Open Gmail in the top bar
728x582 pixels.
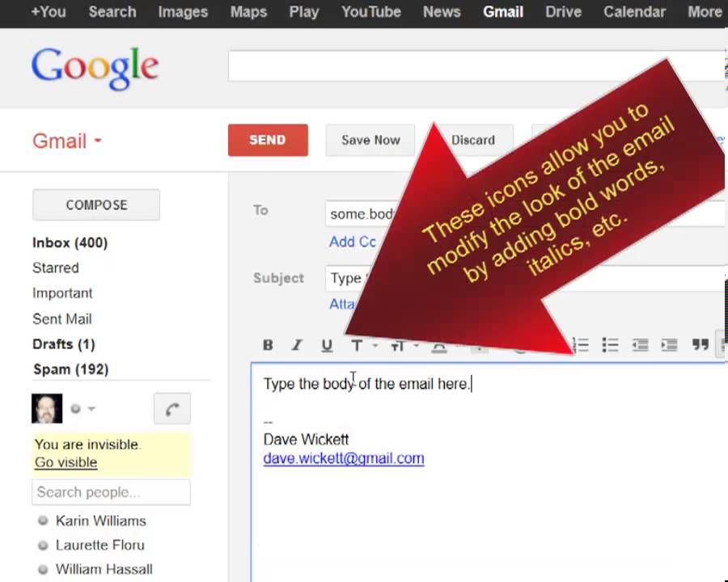[503, 12]
